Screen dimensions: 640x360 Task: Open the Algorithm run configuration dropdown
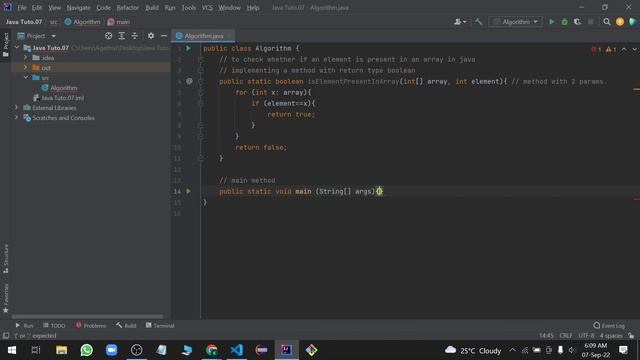click(x=516, y=22)
